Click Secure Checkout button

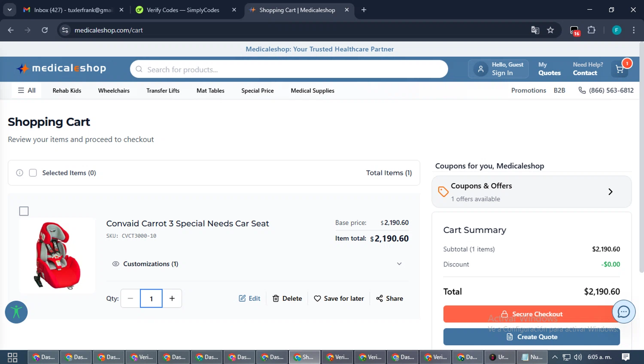coord(532,314)
